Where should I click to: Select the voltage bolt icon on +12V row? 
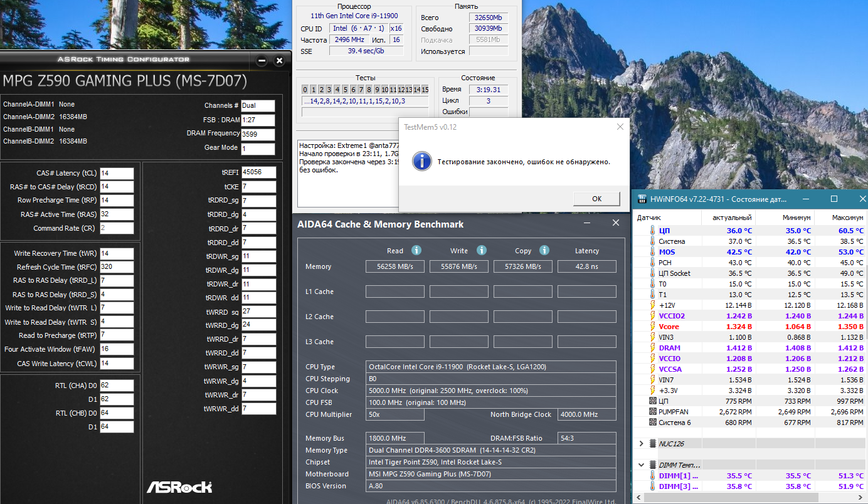coord(652,305)
